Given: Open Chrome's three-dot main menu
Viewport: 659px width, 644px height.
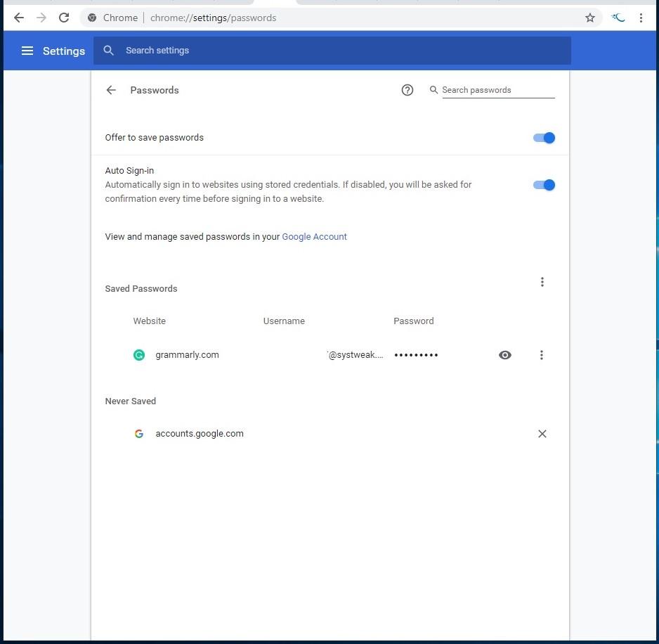Looking at the screenshot, I should pyautogui.click(x=641, y=18).
